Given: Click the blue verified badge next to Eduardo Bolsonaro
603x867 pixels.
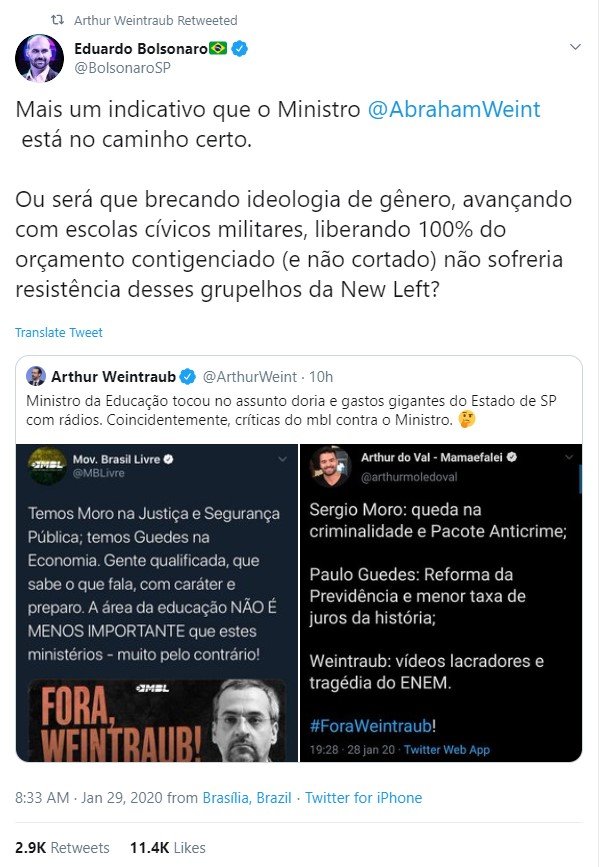Looking at the screenshot, I should (x=239, y=49).
